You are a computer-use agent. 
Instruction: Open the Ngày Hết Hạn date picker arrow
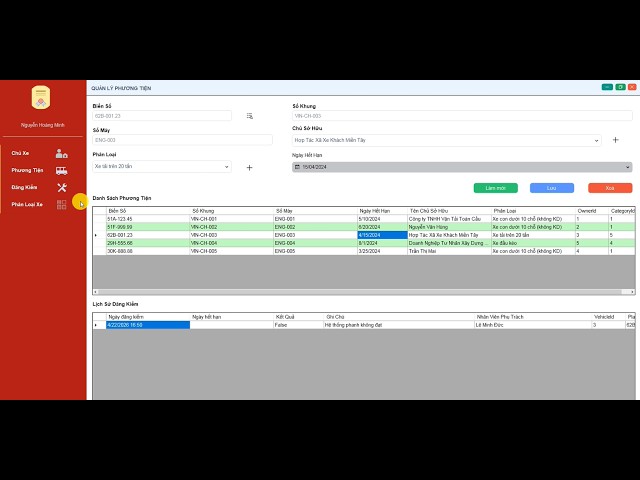pyautogui.click(x=627, y=167)
